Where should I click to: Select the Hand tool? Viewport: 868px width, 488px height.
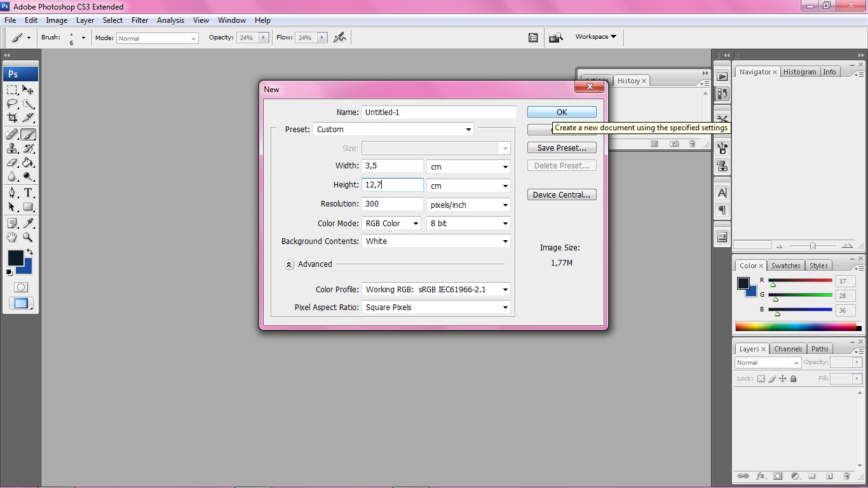coord(12,237)
